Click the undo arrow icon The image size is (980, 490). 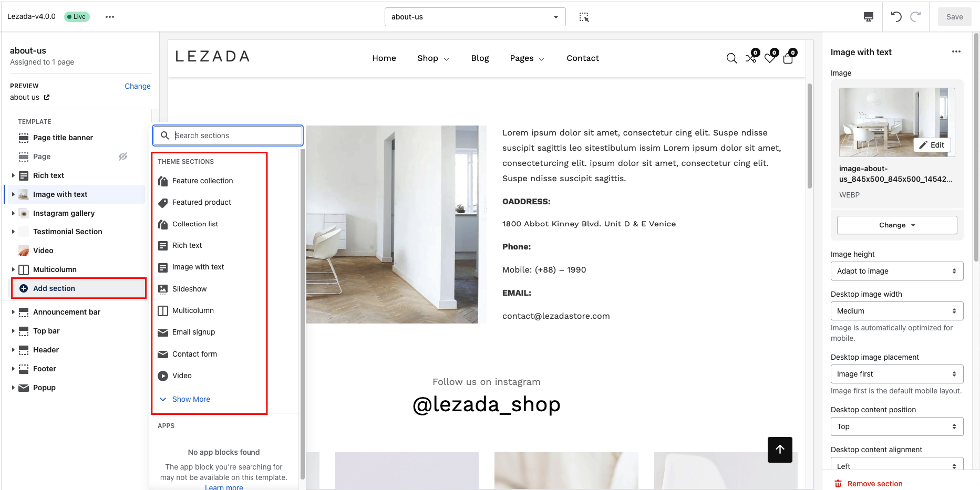tap(896, 16)
